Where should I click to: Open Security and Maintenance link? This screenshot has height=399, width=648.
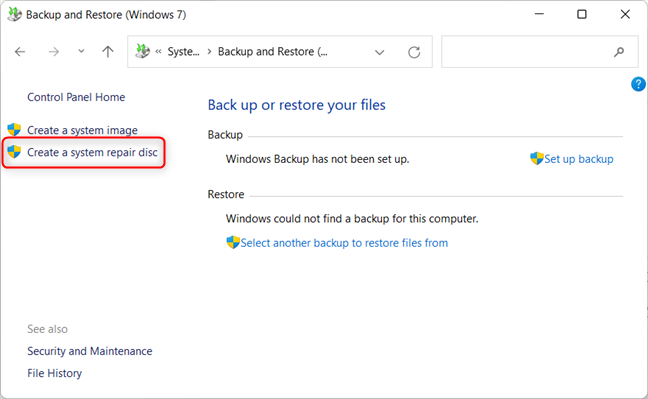coord(90,351)
